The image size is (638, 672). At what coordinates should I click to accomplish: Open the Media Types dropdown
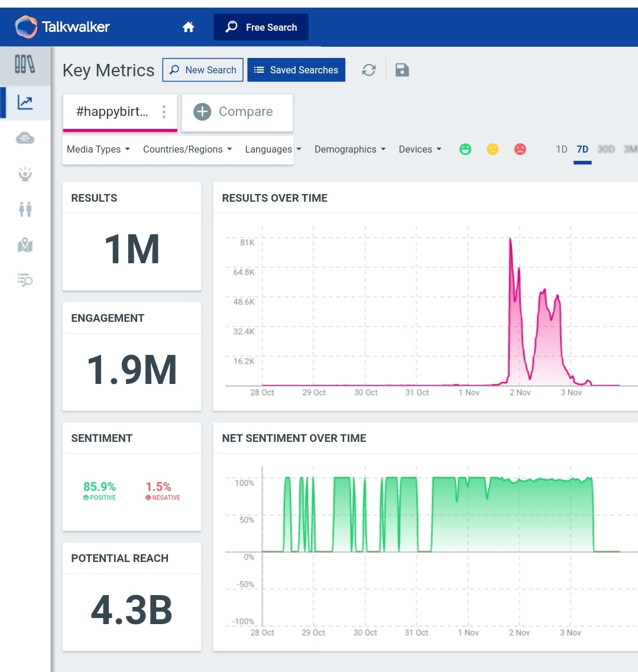point(98,149)
